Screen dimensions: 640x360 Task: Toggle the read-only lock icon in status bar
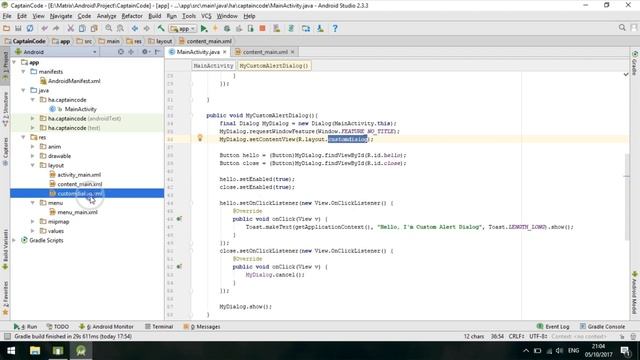tap(622, 336)
